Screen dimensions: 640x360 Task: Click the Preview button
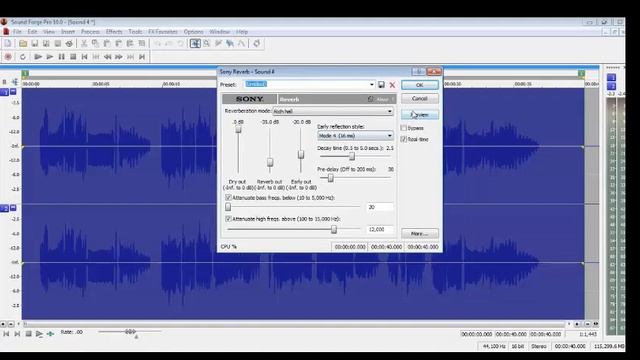(x=420, y=115)
